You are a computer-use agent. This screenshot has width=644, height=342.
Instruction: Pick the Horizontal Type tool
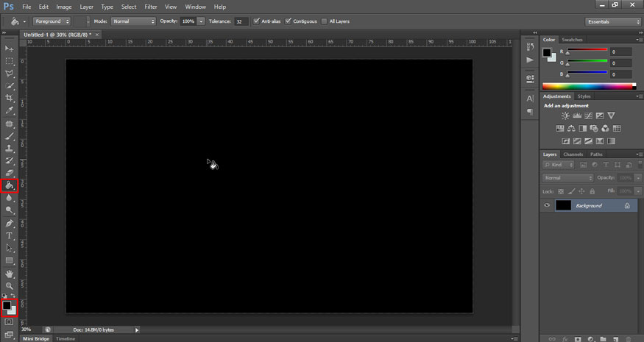point(10,235)
